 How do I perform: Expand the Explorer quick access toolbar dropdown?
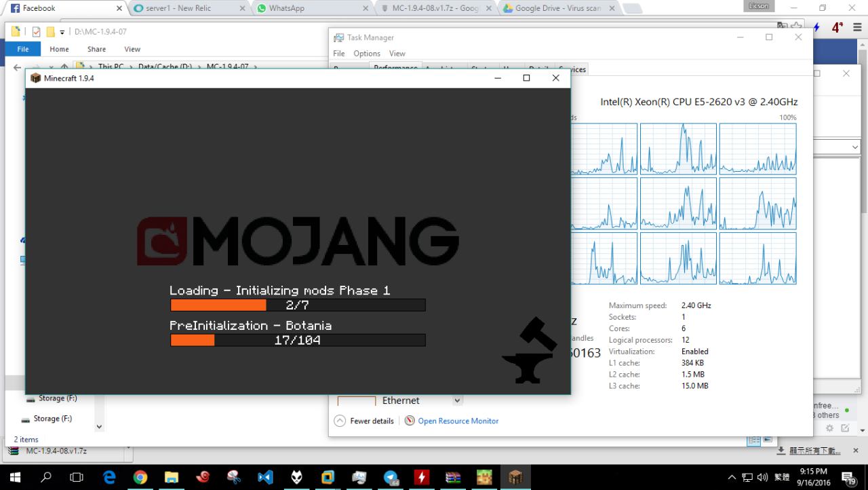(62, 32)
